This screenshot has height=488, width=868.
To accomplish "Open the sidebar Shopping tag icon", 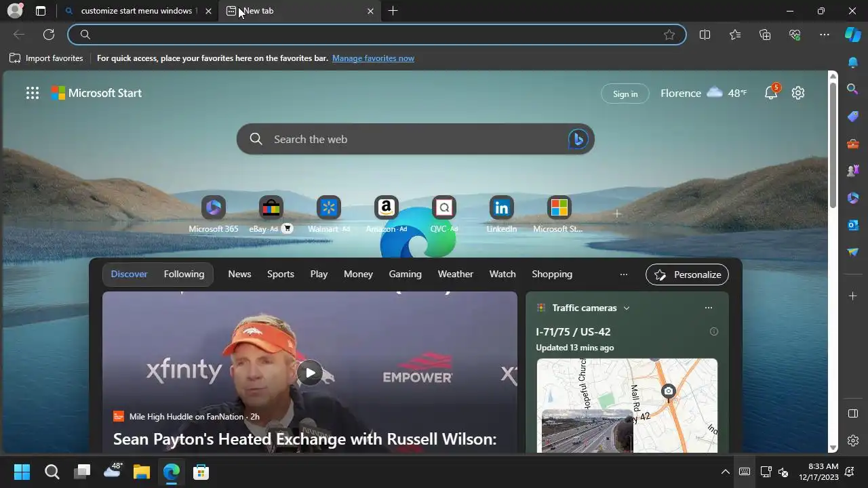I will (x=853, y=116).
